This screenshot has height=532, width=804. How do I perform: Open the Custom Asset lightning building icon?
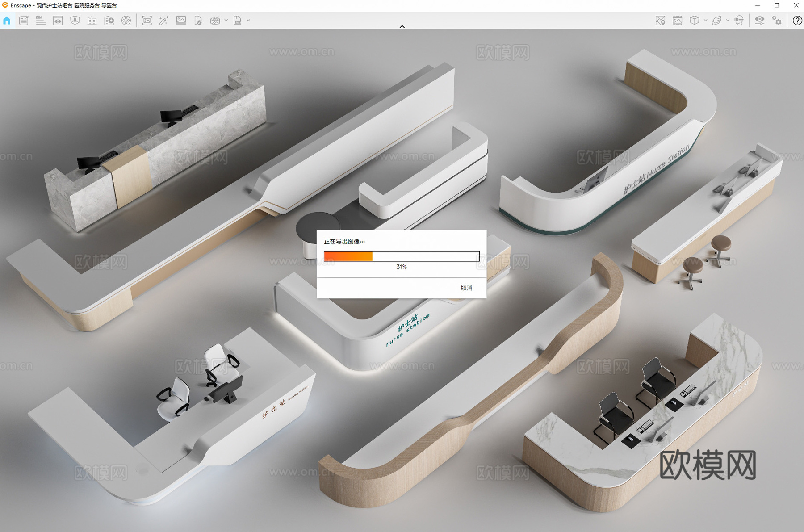(x=109, y=21)
